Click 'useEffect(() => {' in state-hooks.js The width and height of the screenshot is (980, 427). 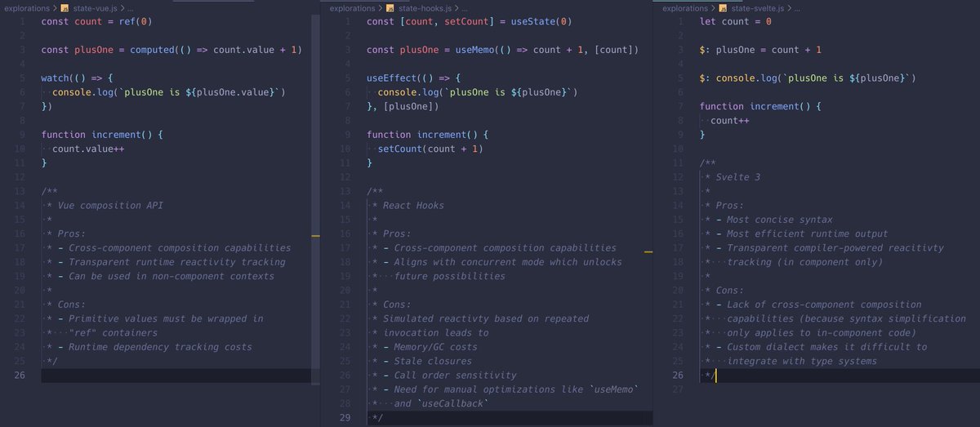tap(413, 78)
